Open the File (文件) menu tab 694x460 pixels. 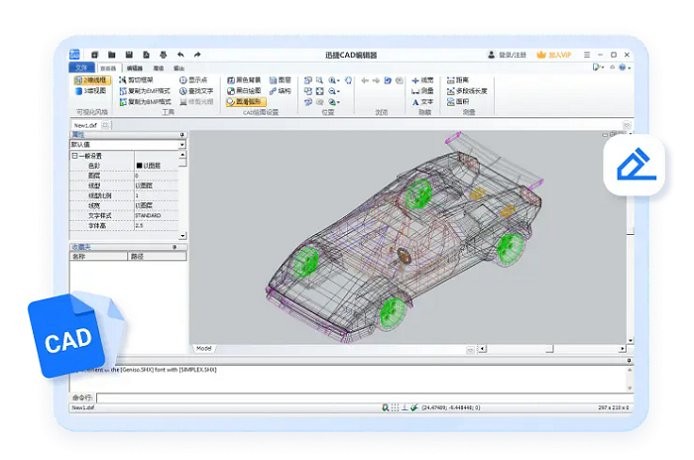81,67
